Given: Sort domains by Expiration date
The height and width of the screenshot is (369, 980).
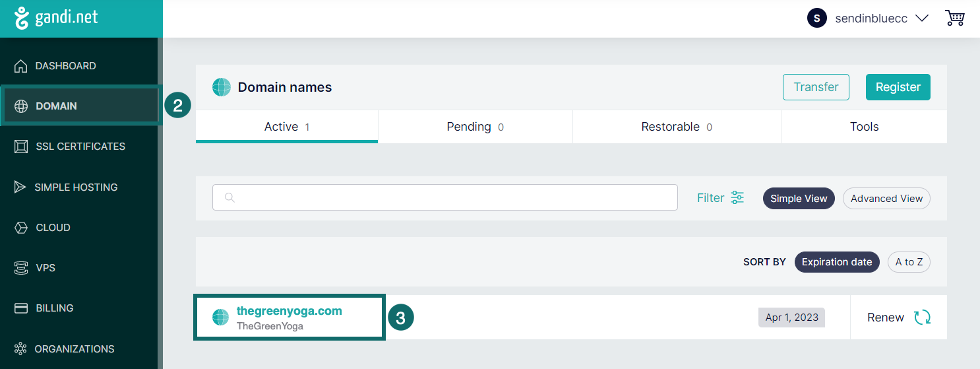Looking at the screenshot, I should [x=837, y=262].
